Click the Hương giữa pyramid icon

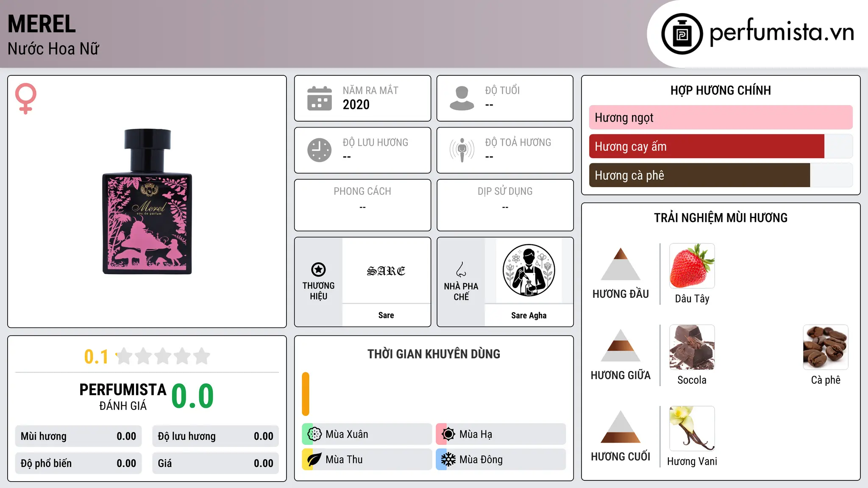click(x=621, y=345)
